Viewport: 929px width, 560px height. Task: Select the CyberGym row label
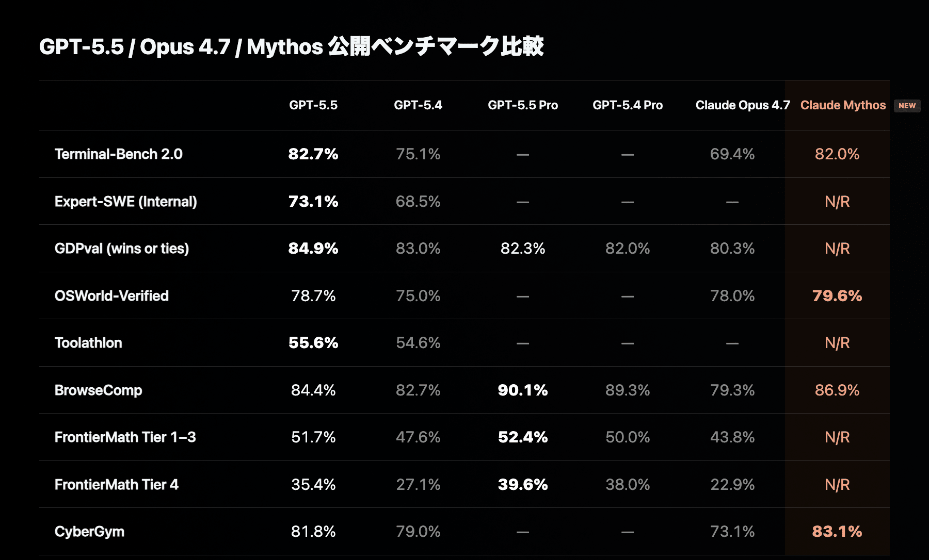(89, 532)
